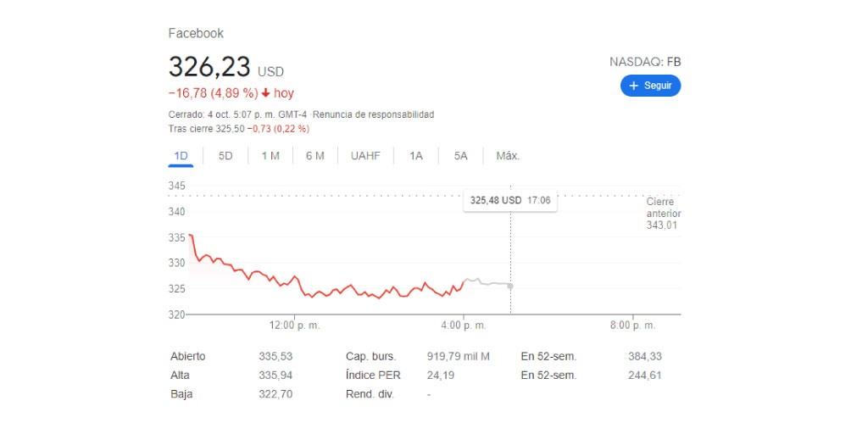Select the Máx. range tab
Viewport: 868px width, 434px height.
(508, 156)
